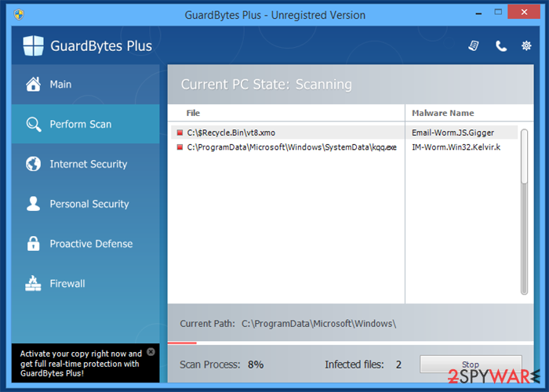Click the Current Path value text
This screenshot has width=549, height=392.
(318, 324)
